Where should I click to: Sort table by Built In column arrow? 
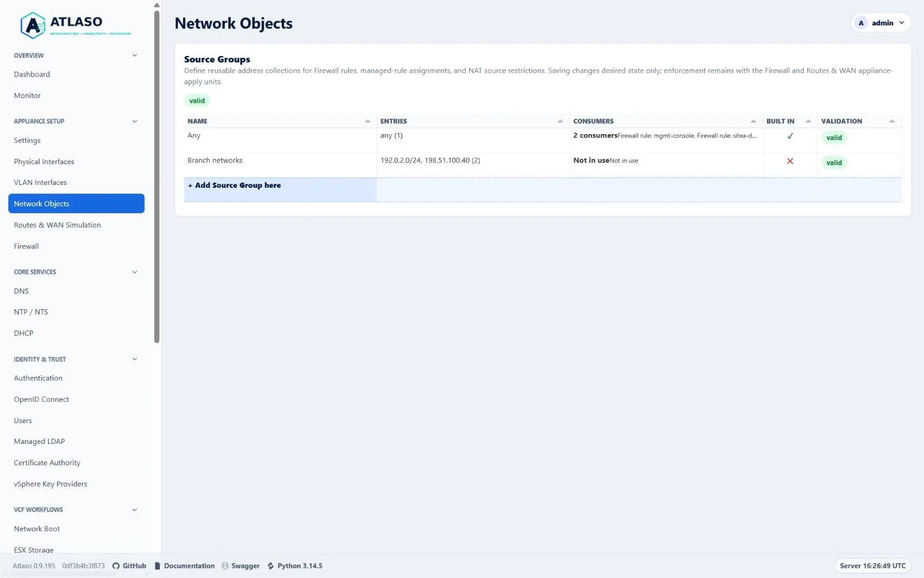[808, 121]
